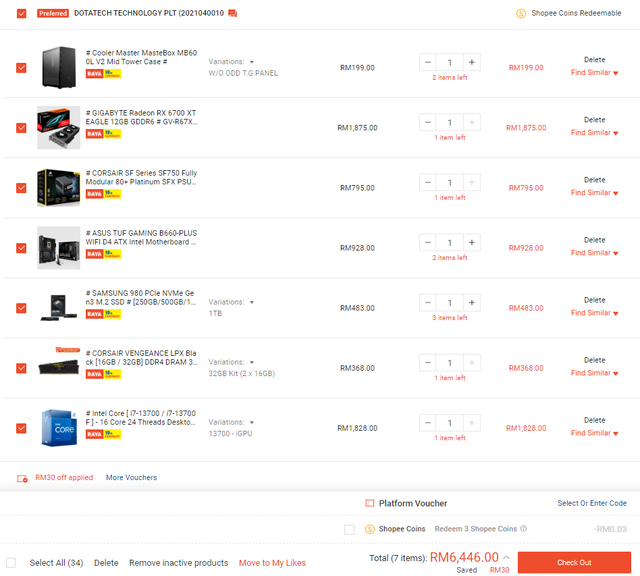Click the 'RM30 off applied' voucher text
Screen dimensions: 640x576
[64, 478]
